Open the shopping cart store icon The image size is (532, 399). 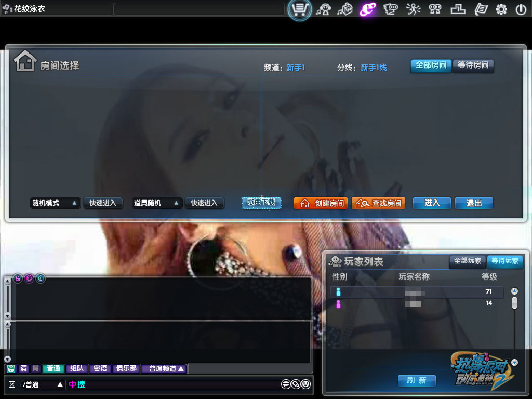click(300, 9)
